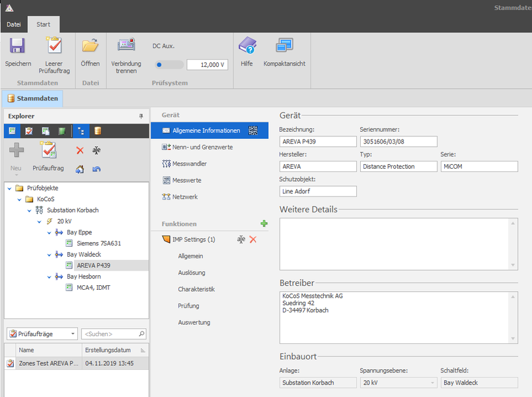The image size is (532, 397).
Task: Open Messwandler section
Action: pyautogui.click(x=189, y=163)
